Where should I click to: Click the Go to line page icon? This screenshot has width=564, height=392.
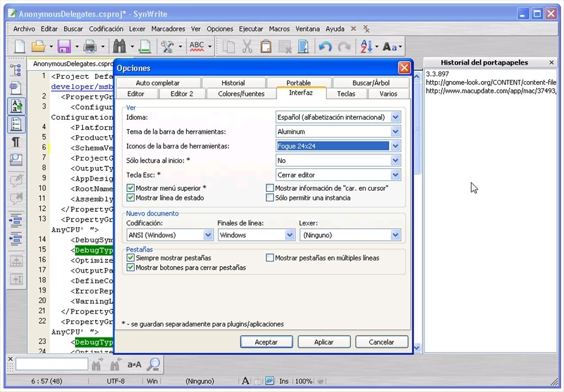(144, 46)
